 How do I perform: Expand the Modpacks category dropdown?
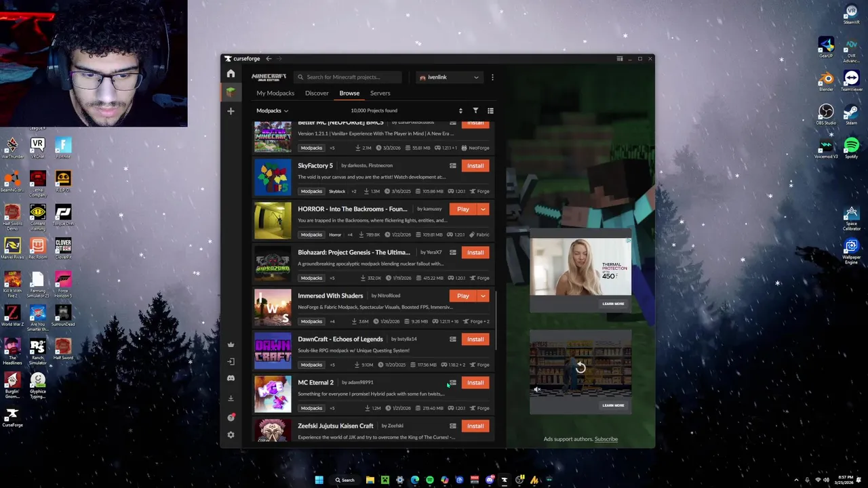point(272,110)
